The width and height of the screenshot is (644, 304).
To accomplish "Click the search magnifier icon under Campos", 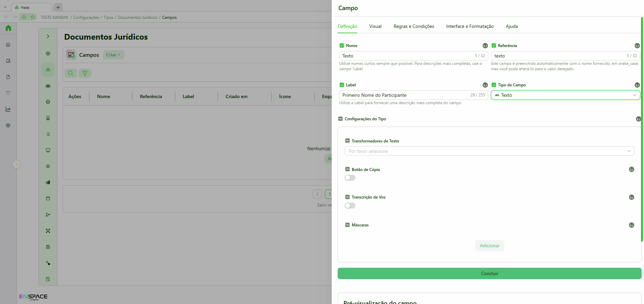I will [x=71, y=73].
